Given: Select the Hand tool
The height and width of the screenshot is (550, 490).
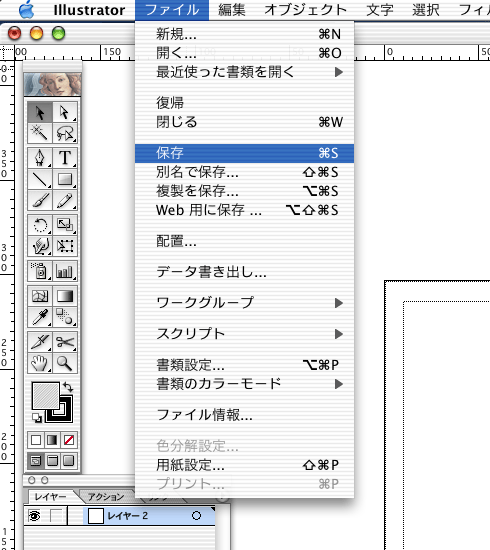Looking at the screenshot, I should (40, 363).
